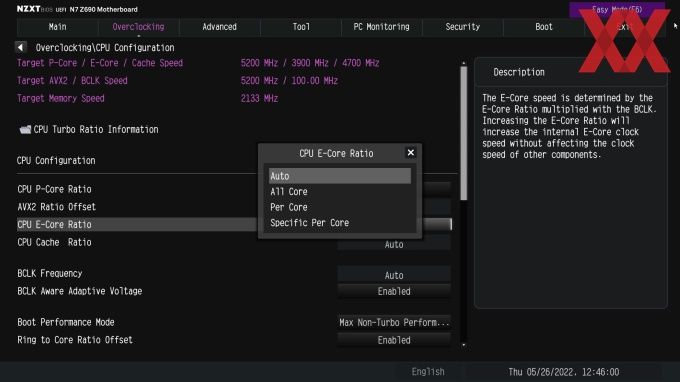This screenshot has height=382, width=680.
Task: Click the back arrow beside Overclocking\CPU Configuration
Action: [x=21, y=47]
